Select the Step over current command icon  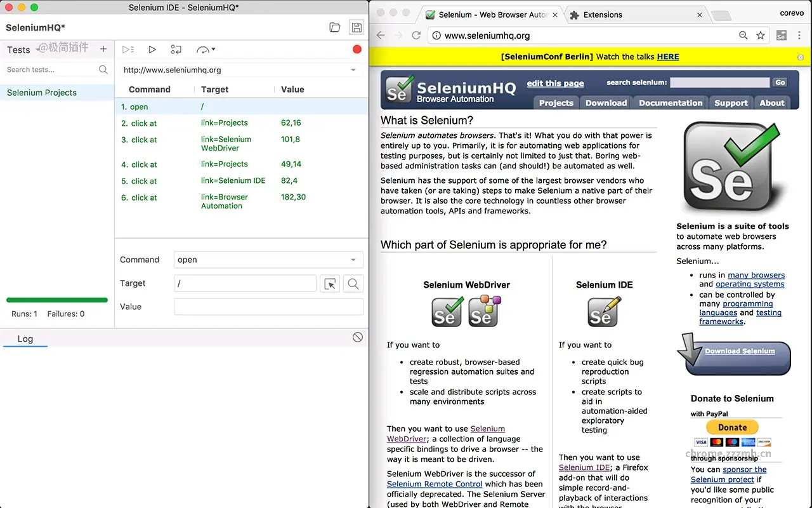(176, 49)
